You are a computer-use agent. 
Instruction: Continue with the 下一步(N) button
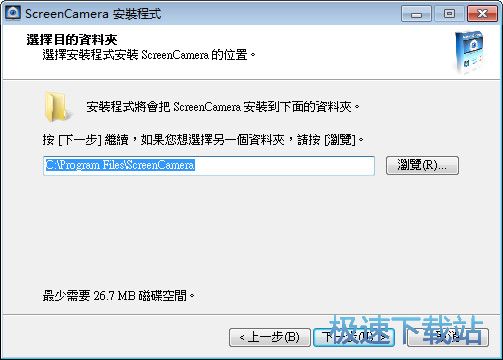coord(354,337)
